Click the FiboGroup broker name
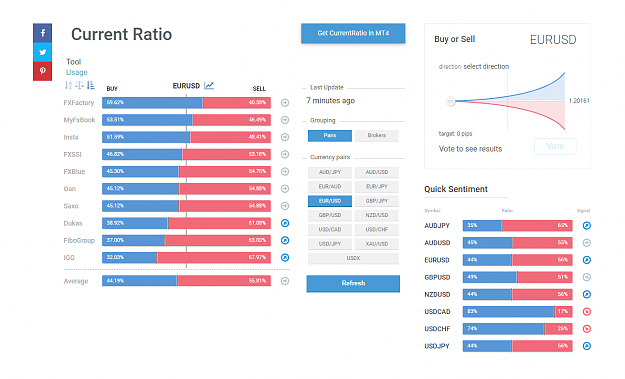 coord(79,240)
